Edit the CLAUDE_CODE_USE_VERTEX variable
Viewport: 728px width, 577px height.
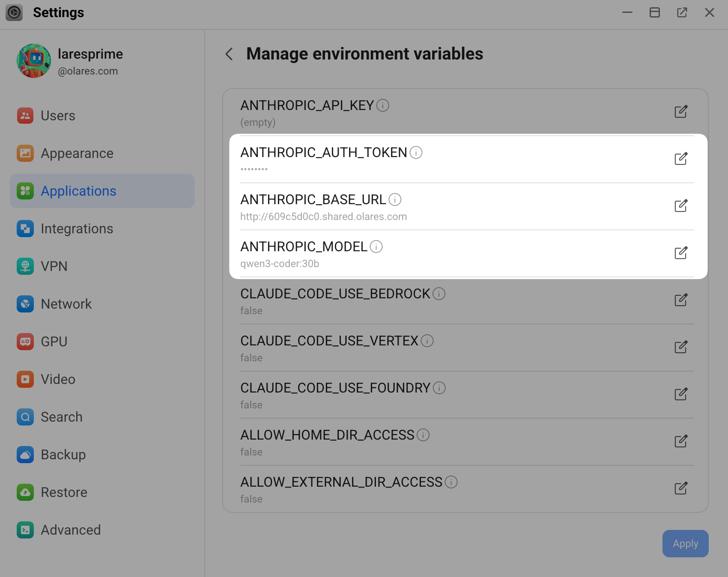(681, 347)
